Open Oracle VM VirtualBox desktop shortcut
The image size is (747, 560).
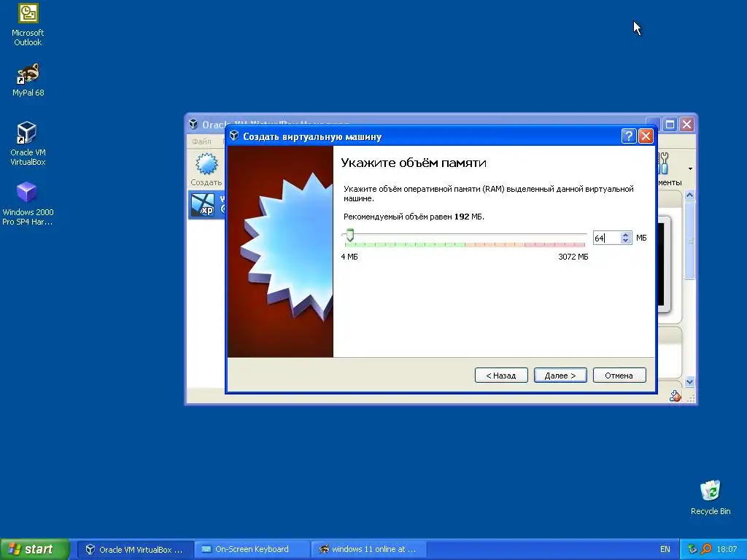(x=28, y=143)
